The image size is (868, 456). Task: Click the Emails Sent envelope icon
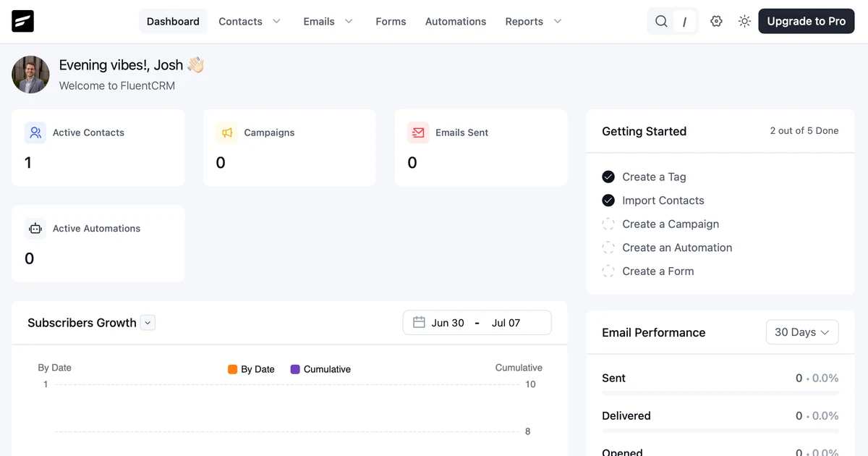point(418,132)
